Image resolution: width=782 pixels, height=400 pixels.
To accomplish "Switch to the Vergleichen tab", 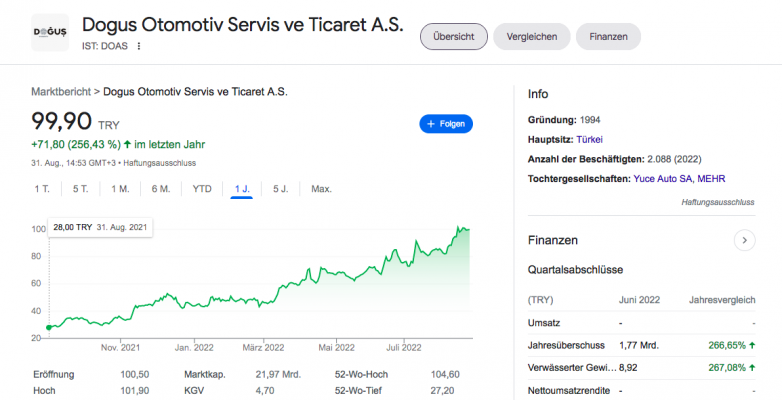I will [x=532, y=36].
